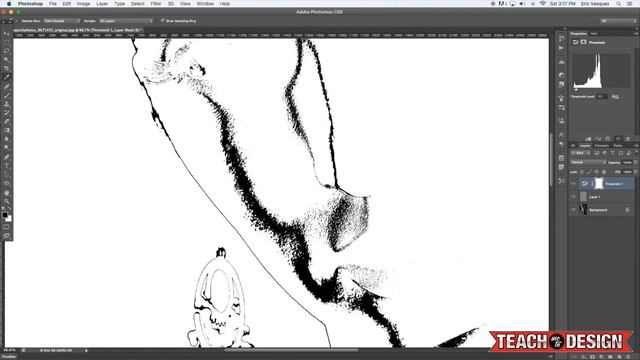Open the Fill value dropdown arrow
Screen dimensions: 640x360
tap(635, 172)
